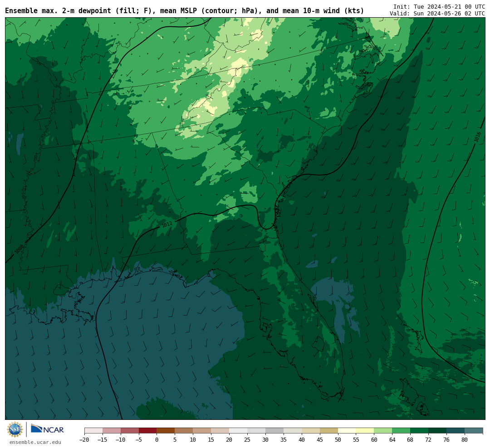Click the colorbar tick label -20
This screenshot has height=448, width=490.
coord(84,440)
